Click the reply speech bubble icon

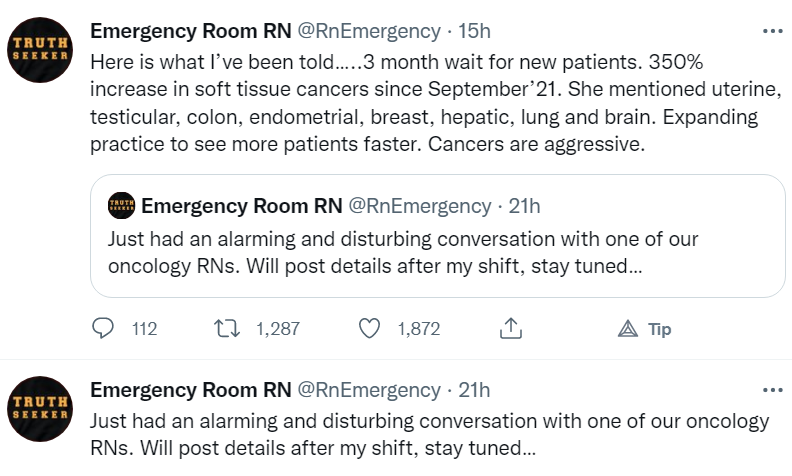point(103,328)
